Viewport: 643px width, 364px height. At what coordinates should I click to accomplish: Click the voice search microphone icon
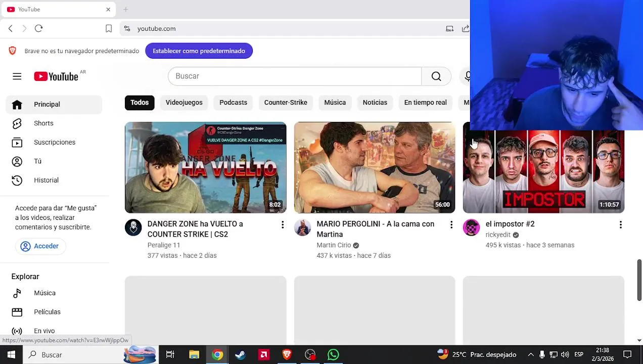click(467, 76)
